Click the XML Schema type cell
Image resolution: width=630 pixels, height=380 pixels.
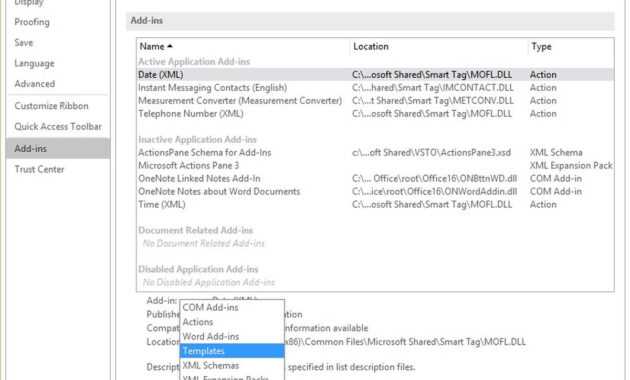click(556, 153)
